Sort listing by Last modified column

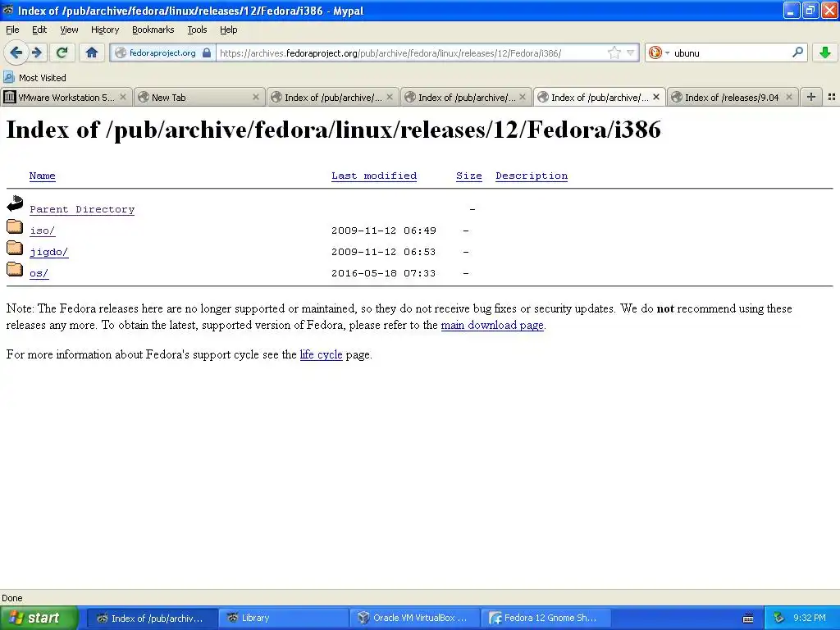pos(374,176)
